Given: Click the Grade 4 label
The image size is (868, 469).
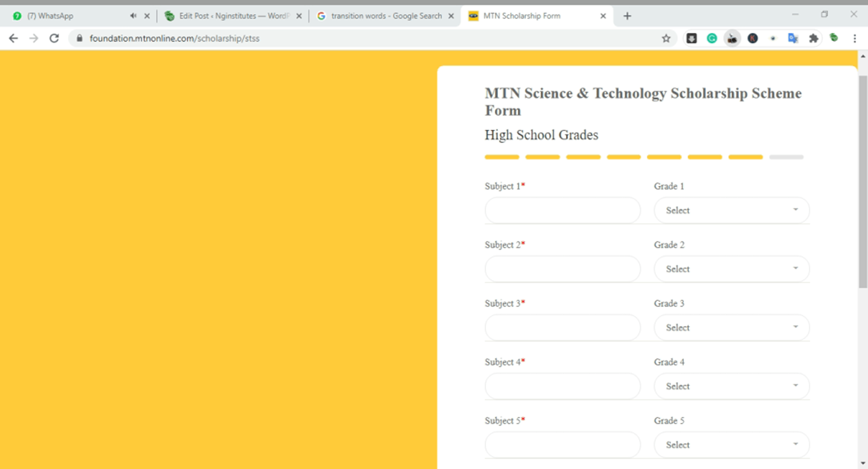Looking at the screenshot, I should pos(669,362).
